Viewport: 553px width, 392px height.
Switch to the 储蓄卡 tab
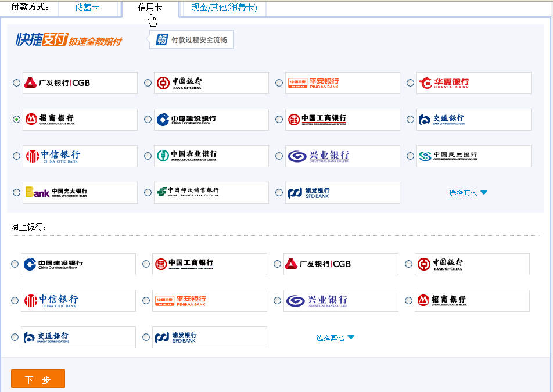[x=87, y=8]
